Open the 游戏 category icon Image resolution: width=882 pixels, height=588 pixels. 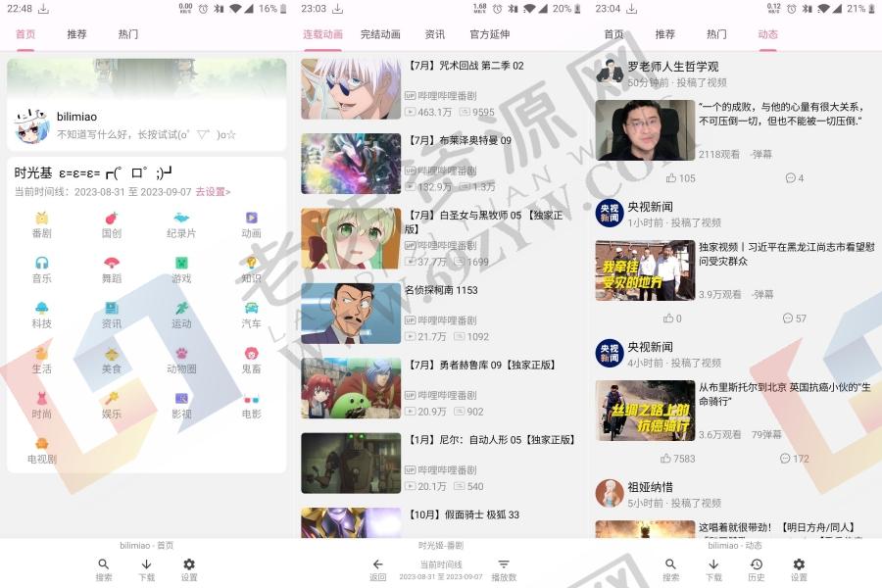pos(181,263)
